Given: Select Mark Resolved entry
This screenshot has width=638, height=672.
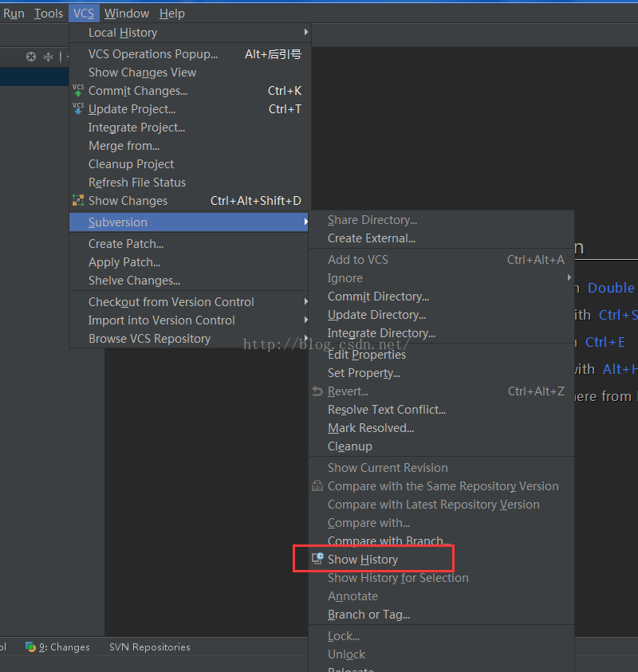Looking at the screenshot, I should [441, 428].
